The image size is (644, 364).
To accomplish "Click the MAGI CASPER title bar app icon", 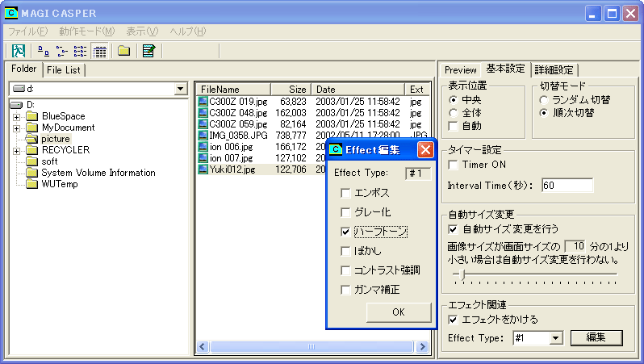I will point(11,13).
